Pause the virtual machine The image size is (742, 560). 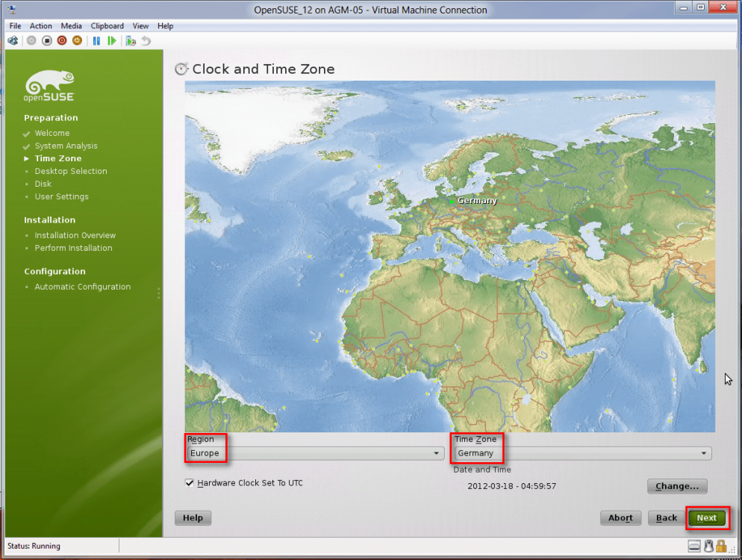coord(96,40)
